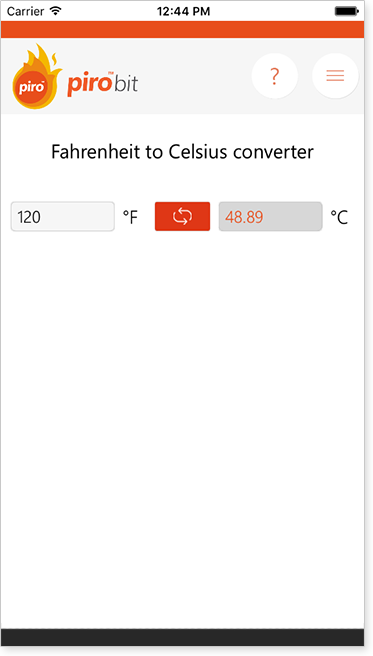Tap the pirobit wordmark
The width and height of the screenshot is (373, 656).
point(102,84)
